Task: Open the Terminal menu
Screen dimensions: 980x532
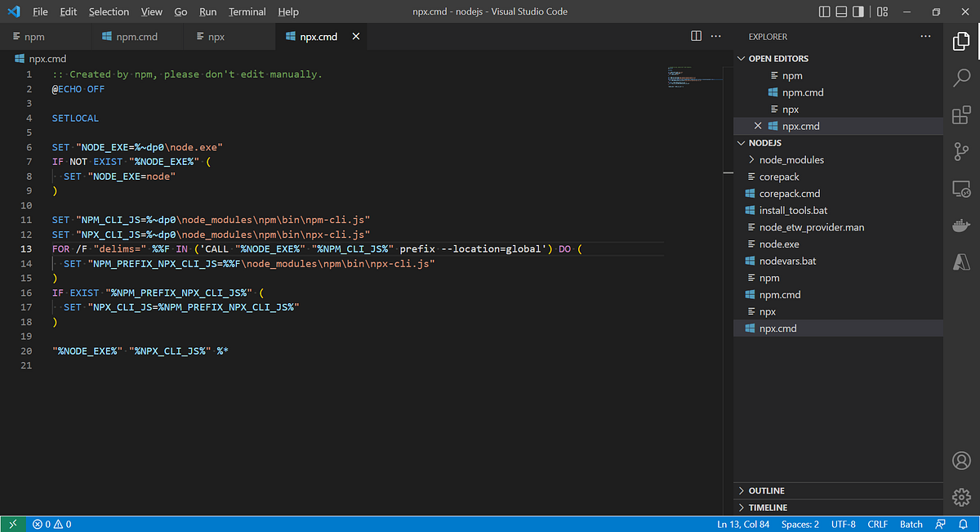Action: click(x=247, y=11)
